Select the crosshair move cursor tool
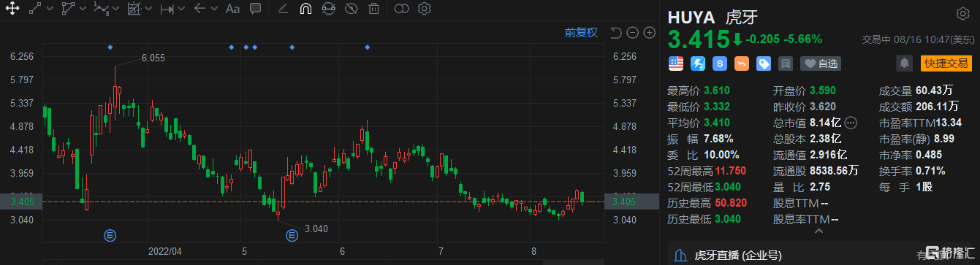 coord(12,9)
